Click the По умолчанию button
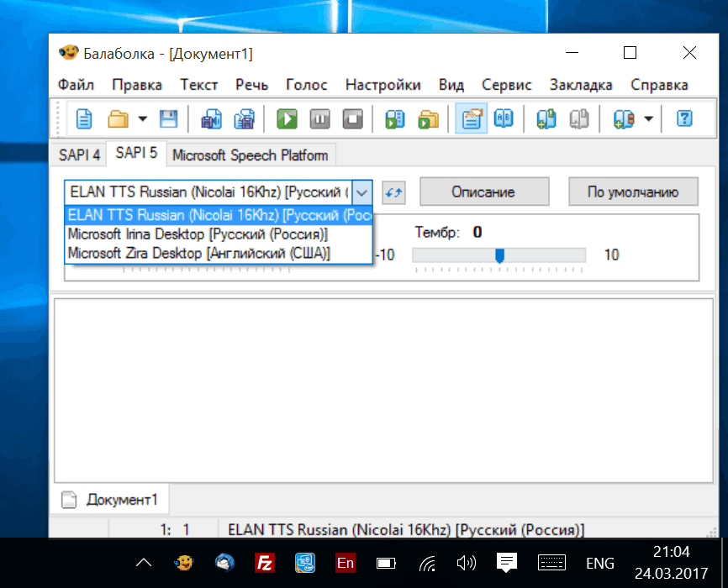This screenshot has height=588, width=728. click(633, 192)
